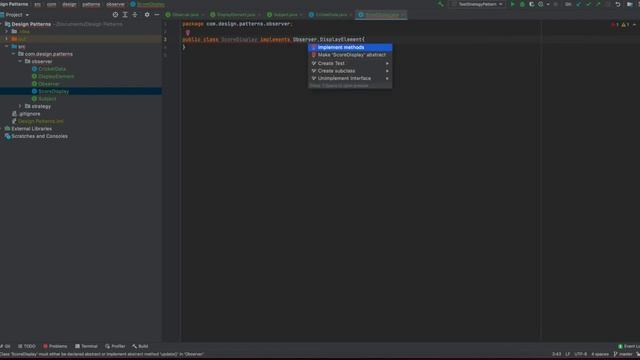Open the Create Test submenu entry
Screen dimensions: 640x360
point(350,63)
